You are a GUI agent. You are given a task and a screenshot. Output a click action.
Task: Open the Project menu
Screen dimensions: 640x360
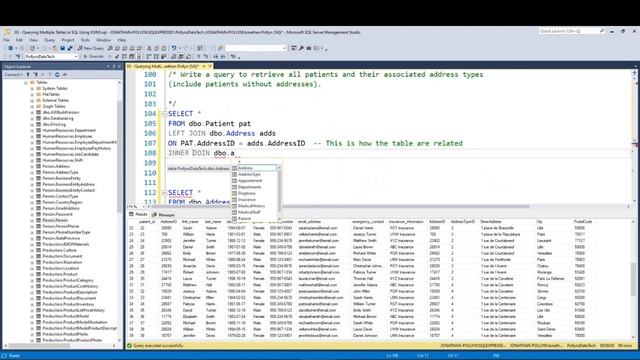[68, 40]
